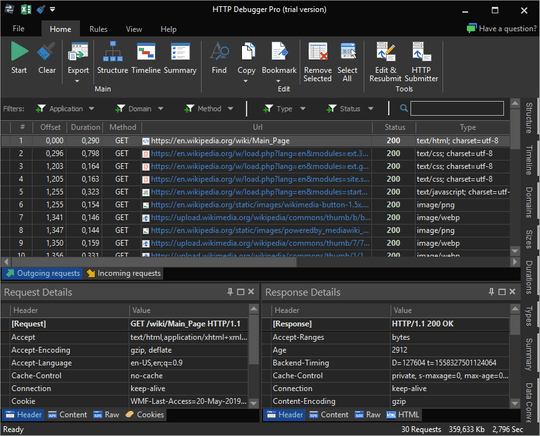Close the Request Details panel
Screen dimensions: 540x436
[x=251, y=292]
